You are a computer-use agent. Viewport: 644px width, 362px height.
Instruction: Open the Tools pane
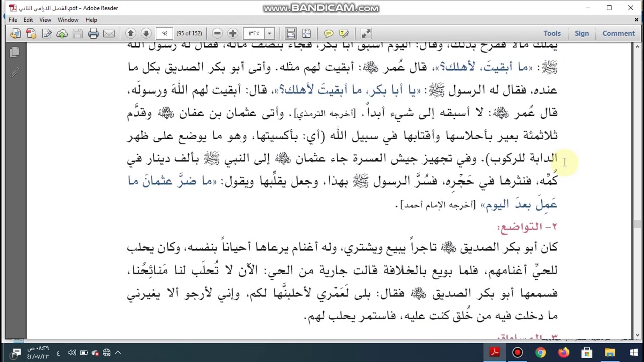pos(552,33)
